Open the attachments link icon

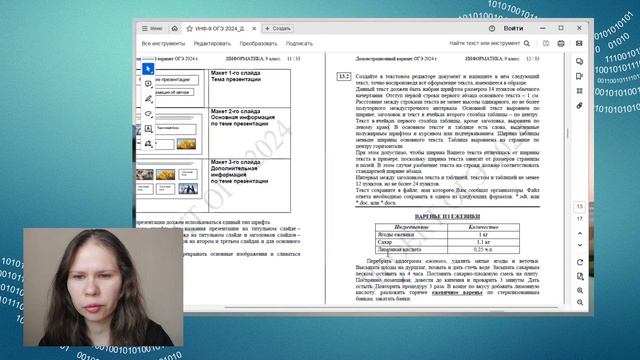pos(579,106)
